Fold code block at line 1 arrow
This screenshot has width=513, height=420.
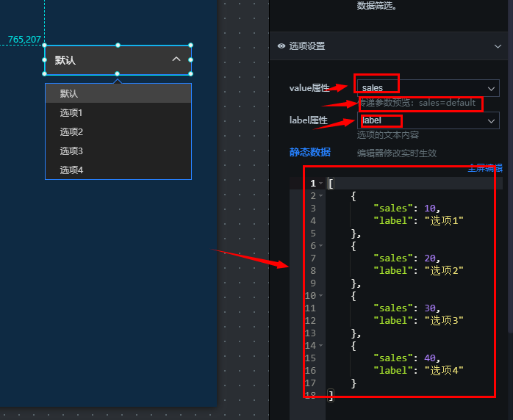click(320, 184)
